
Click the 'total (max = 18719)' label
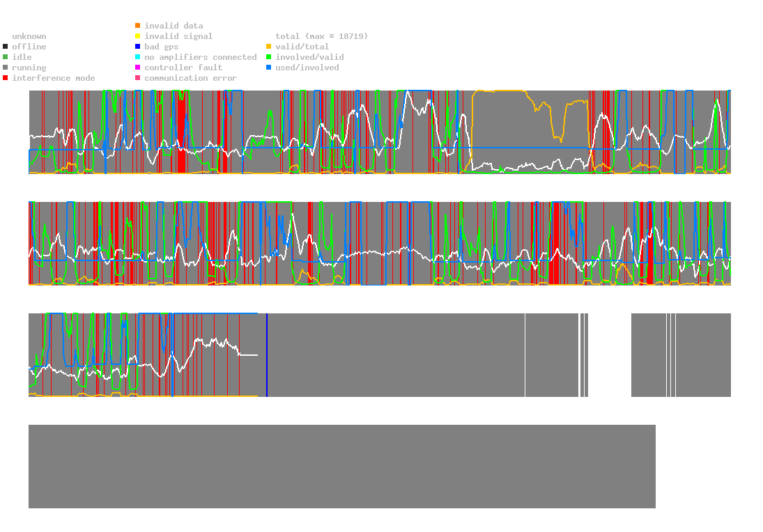point(322,36)
